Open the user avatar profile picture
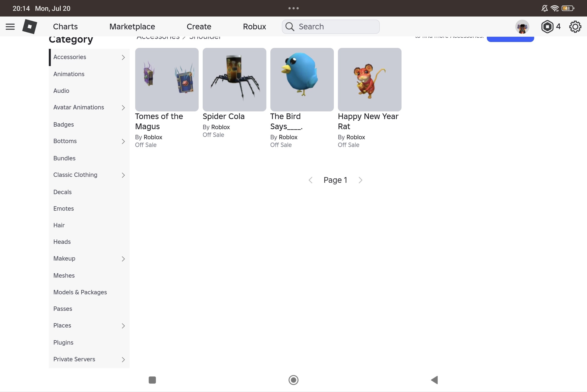Screen dimensions: 587x392 point(522,27)
